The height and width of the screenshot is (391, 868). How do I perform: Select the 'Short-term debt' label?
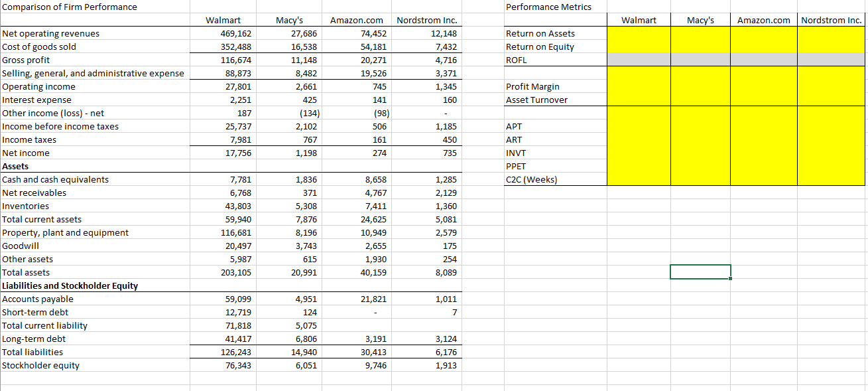pyautogui.click(x=35, y=312)
